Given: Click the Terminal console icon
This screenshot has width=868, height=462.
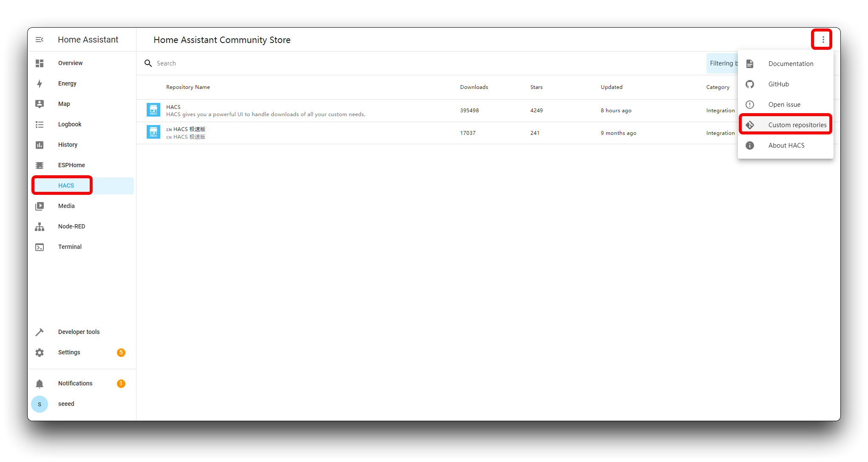Looking at the screenshot, I should pos(40,247).
